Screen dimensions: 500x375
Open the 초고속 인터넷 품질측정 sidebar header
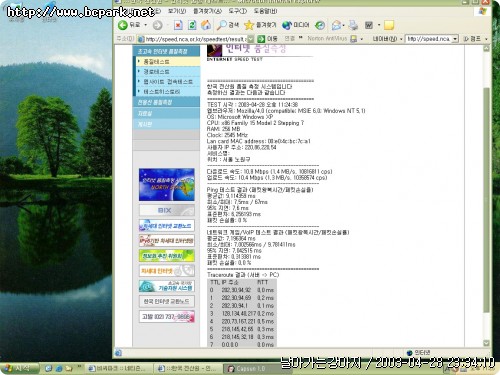point(166,51)
